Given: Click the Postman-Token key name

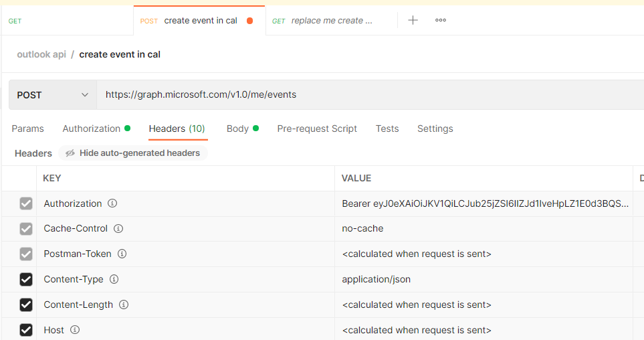Looking at the screenshot, I should tap(77, 254).
